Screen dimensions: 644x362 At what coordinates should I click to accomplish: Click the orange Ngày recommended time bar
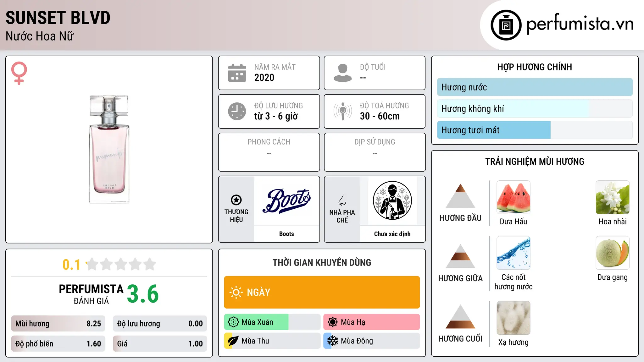[x=322, y=292]
